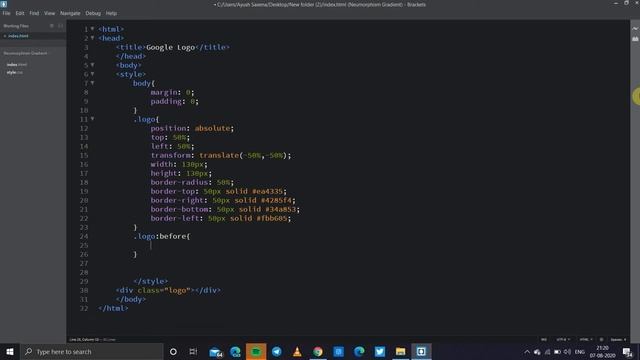Open the Find menu

34,13
